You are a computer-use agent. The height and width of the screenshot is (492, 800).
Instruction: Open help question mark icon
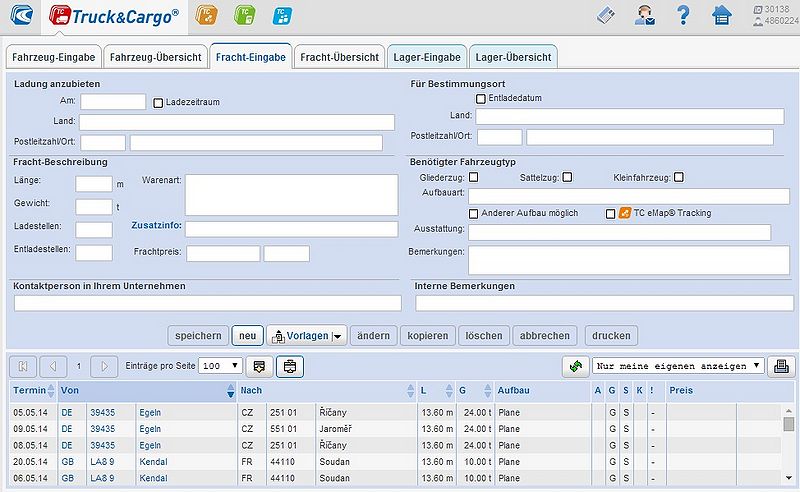coord(683,15)
